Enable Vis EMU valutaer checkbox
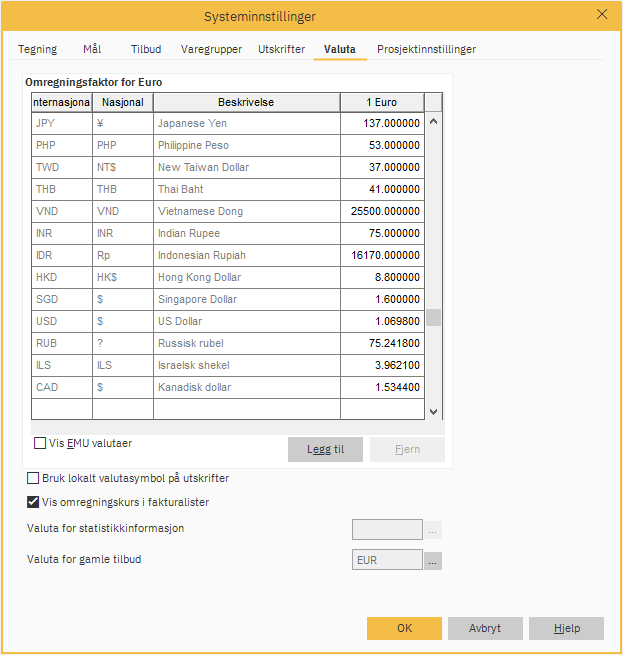This screenshot has height=655, width=623. pos(41,443)
